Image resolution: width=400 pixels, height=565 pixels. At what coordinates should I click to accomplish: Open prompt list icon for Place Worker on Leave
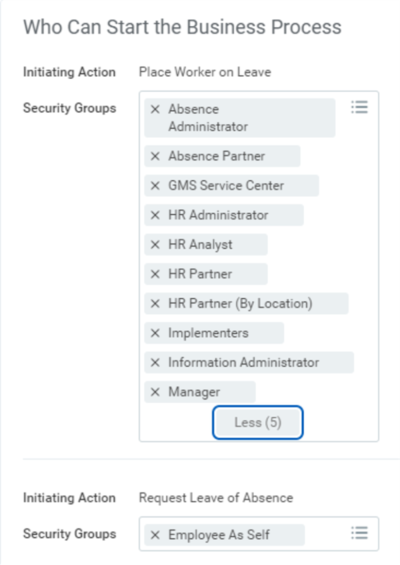pos(359,107)
